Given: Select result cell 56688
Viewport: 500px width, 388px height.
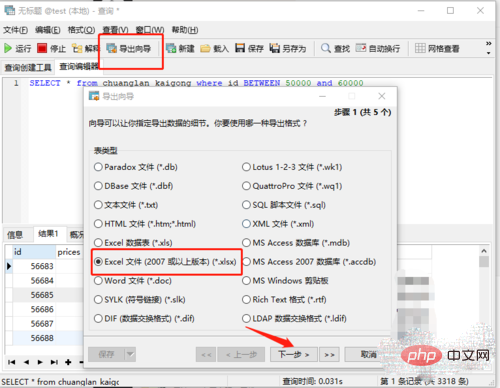Looking at the screenshot, I should pos(34,338).
